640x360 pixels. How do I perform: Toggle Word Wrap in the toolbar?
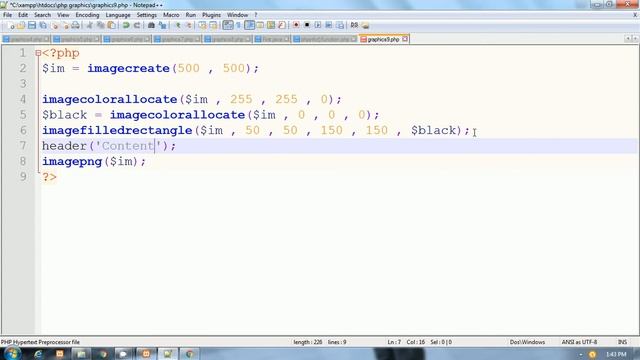(228, 25)
